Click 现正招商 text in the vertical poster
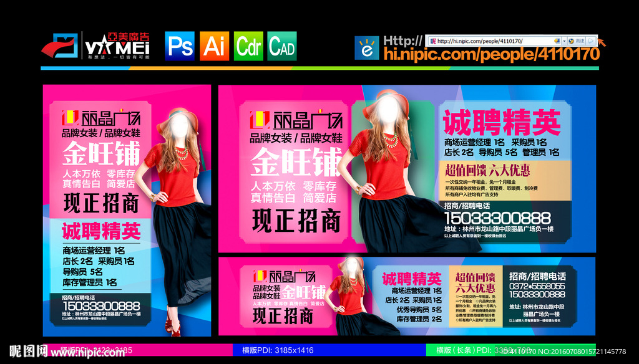This screenshot has height=364, width=639. 101,203
